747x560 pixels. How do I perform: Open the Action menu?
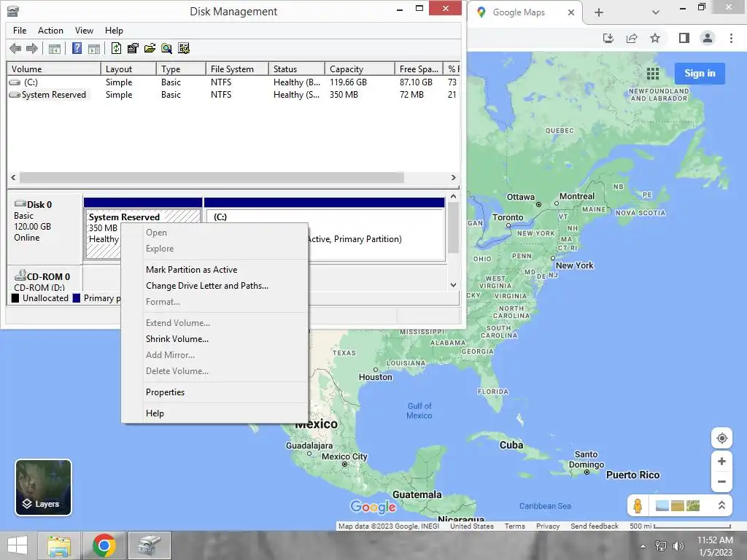pyautogui.click(x=50, y=31)
